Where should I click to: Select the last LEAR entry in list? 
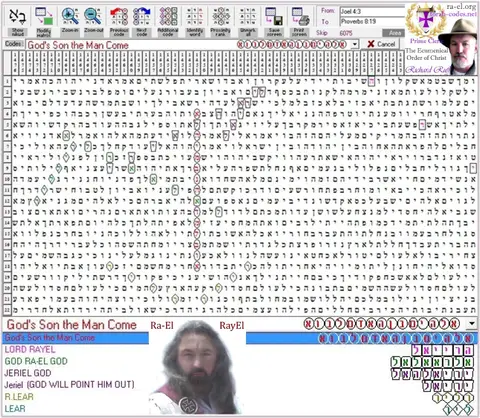click(15, 409)
